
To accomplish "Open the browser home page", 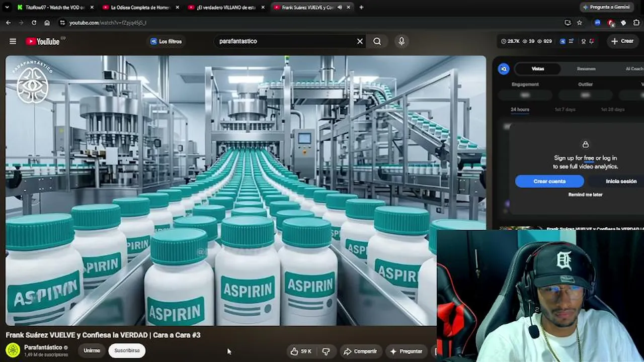I will [x=47, y=23].
